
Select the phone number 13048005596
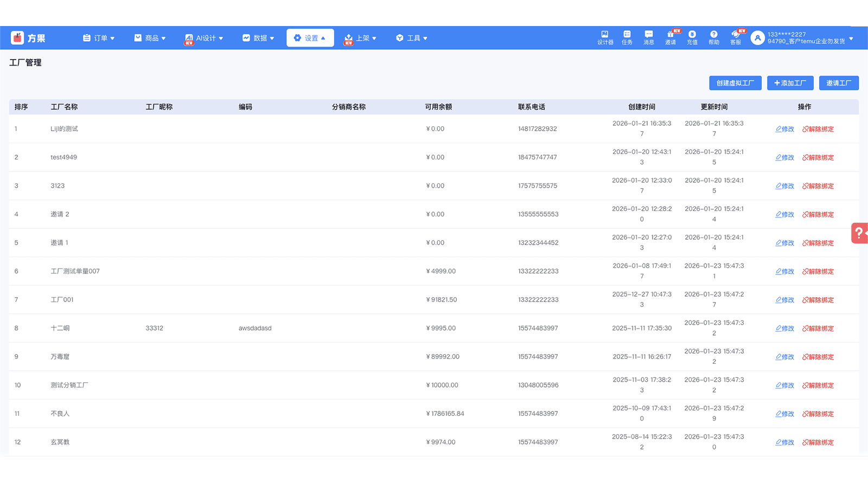point(538,385)
